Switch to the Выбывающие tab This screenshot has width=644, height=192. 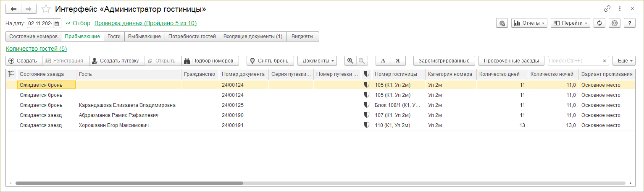[x=145, y=36]
